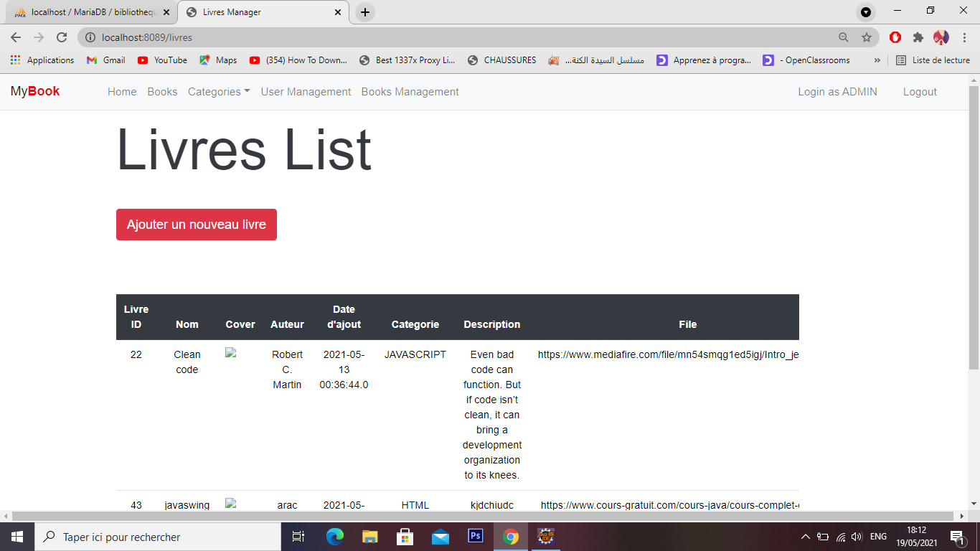Launch Photoshop from the taskbar
980x551 pixels.
point(475,536)
